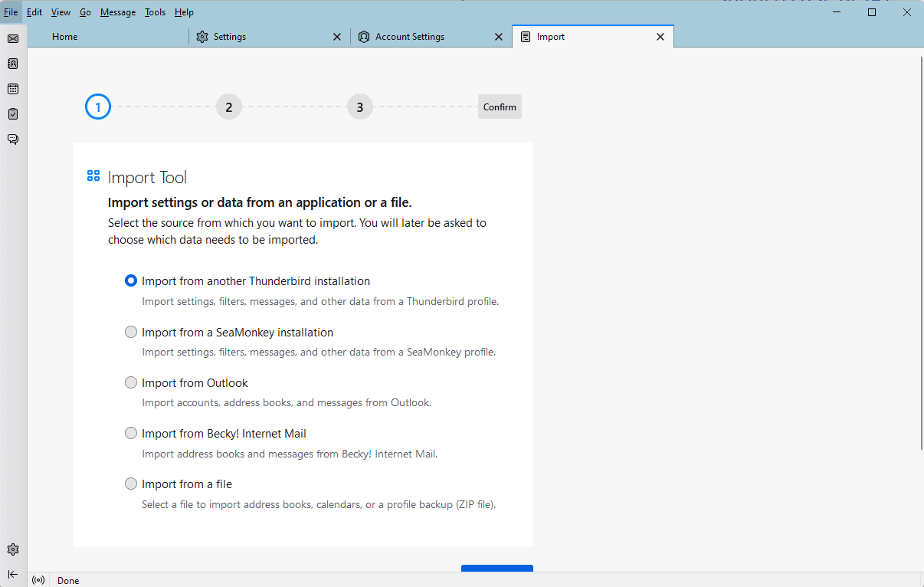Screen dimensions: 924x587
Task: Select Import from Outlook option
Action: [x=131, y=382]
